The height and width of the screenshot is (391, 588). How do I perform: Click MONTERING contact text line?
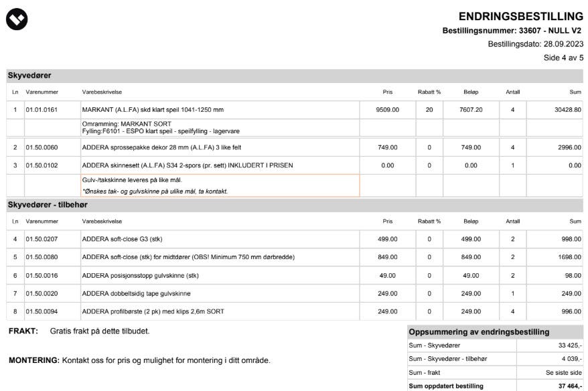[x=139, y=361]
